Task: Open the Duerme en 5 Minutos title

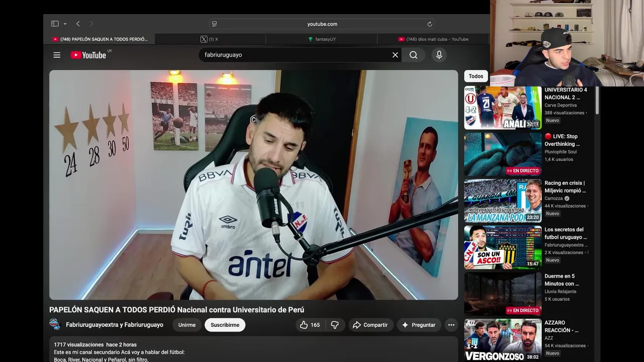Action: click(562, 280)
